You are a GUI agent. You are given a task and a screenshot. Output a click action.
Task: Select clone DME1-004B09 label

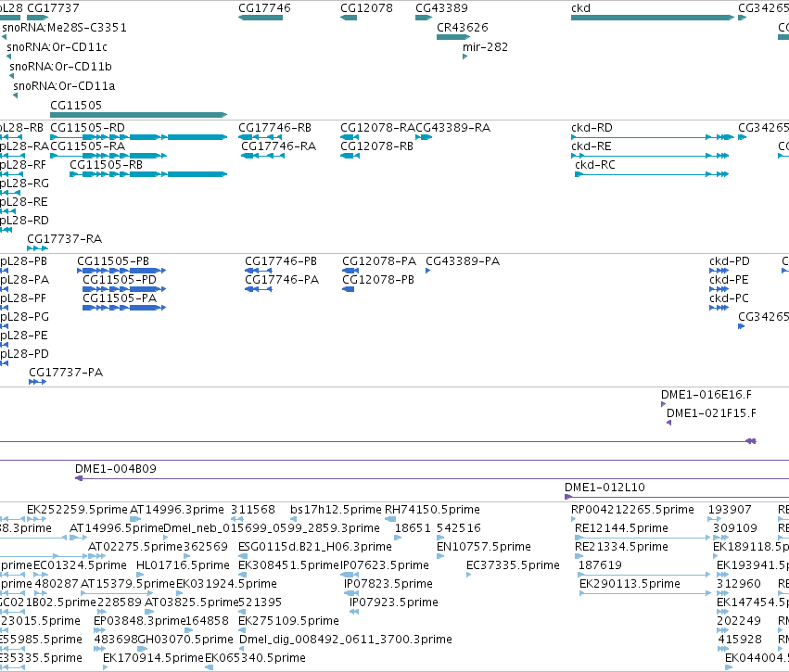(x=116, y=469)
